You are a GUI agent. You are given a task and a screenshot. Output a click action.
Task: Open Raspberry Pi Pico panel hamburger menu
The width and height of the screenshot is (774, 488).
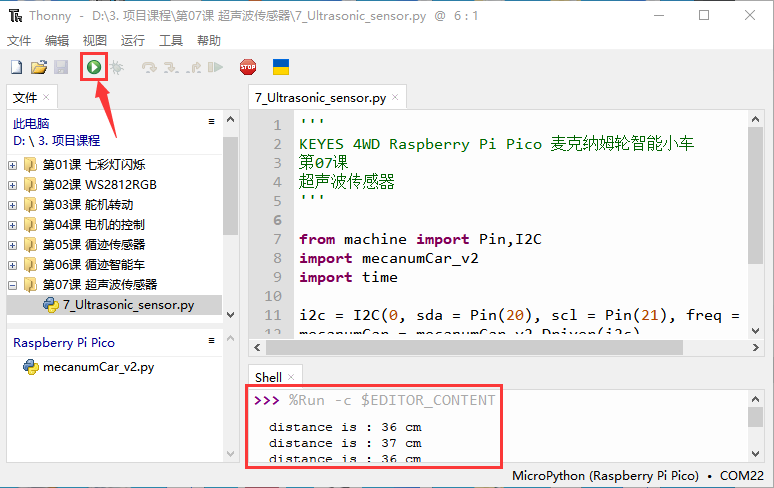[211, 340]
